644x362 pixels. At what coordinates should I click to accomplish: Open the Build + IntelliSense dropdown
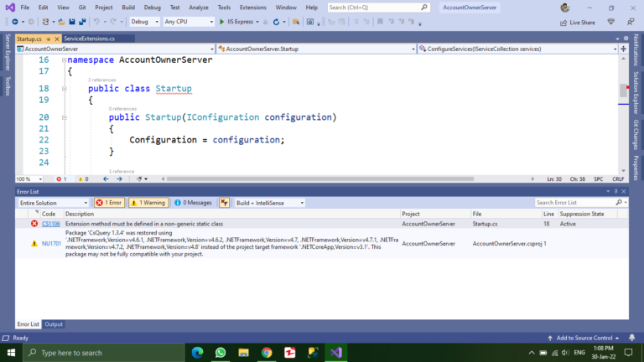(269, 203)
